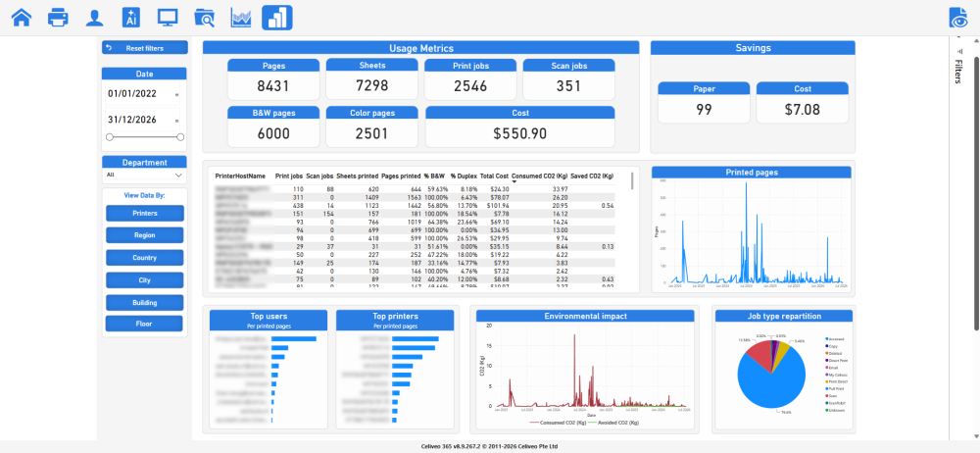Select Scan in pie chart legend
980x453 pixels.
(830, 396)
